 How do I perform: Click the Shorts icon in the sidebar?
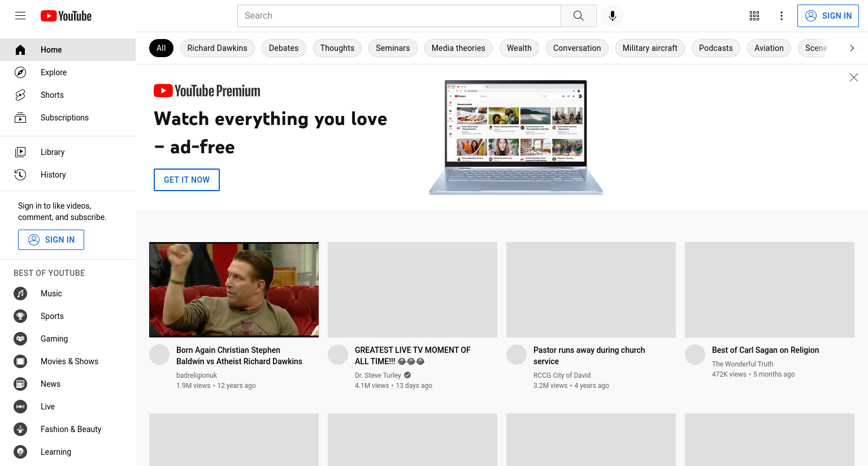(20, 95)
